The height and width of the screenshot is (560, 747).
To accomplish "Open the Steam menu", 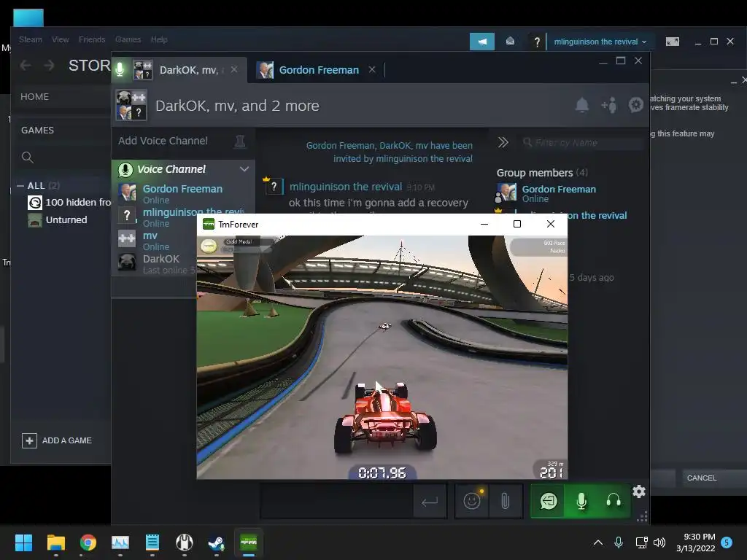I will pos(31,39).
